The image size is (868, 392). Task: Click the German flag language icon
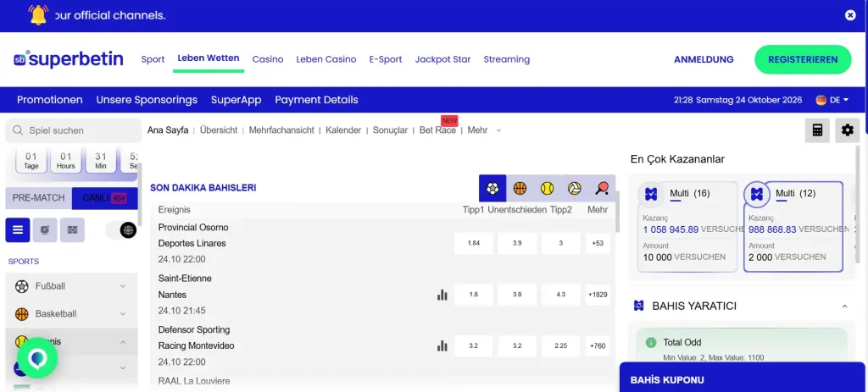click(821, 100)
